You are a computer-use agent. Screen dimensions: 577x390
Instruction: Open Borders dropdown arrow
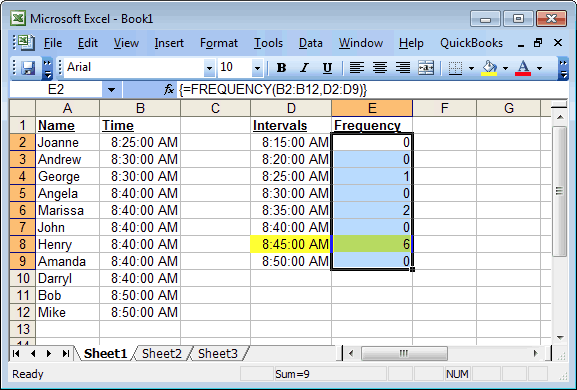(x=471, y=68)
